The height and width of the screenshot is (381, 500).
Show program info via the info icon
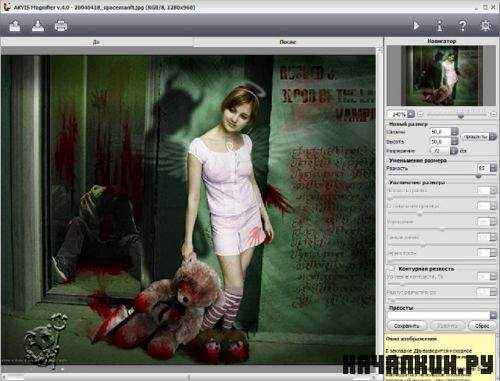(440, 26)
